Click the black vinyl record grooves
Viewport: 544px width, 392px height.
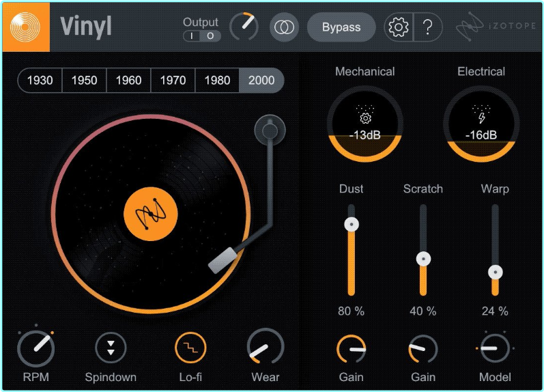151,214
